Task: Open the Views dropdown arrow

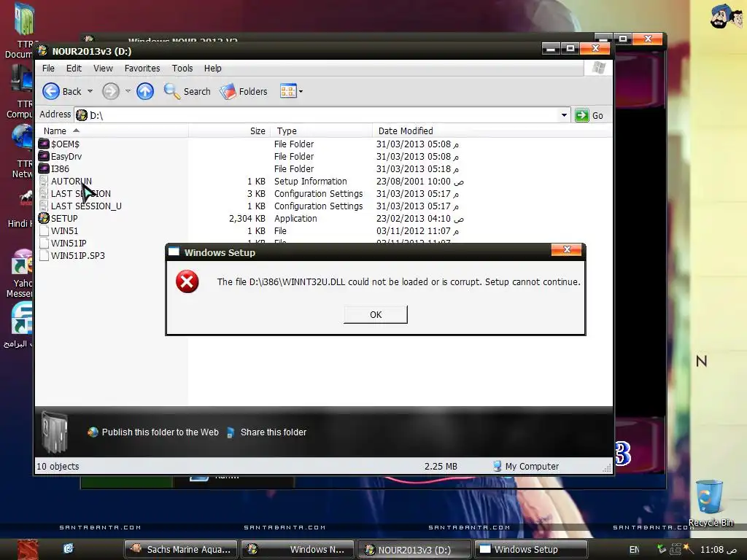Action: tap(301, 91)
